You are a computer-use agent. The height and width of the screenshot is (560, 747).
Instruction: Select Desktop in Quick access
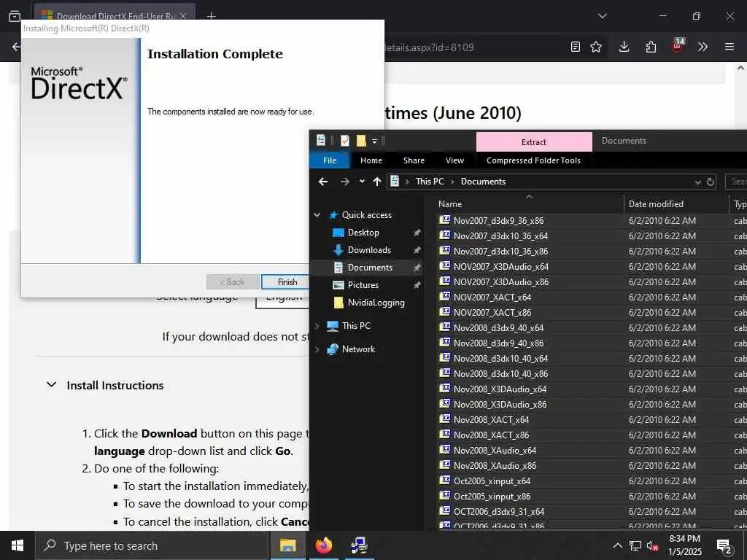tap(363, 233)
